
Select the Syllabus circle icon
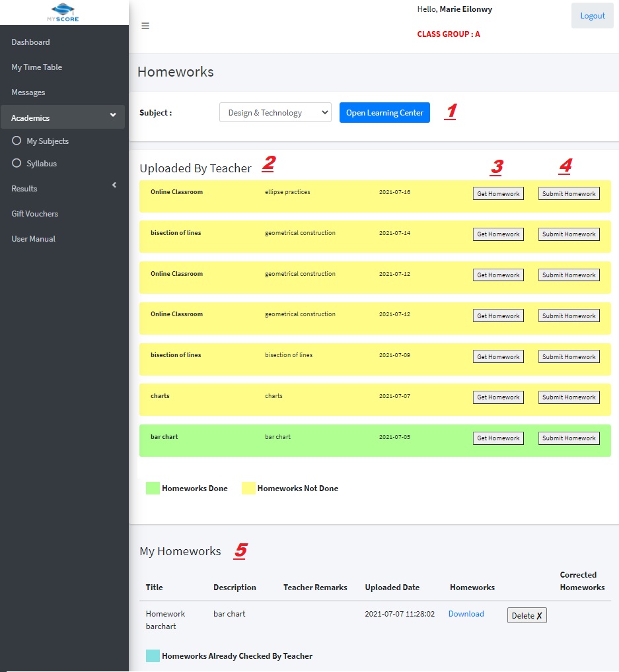17,163
